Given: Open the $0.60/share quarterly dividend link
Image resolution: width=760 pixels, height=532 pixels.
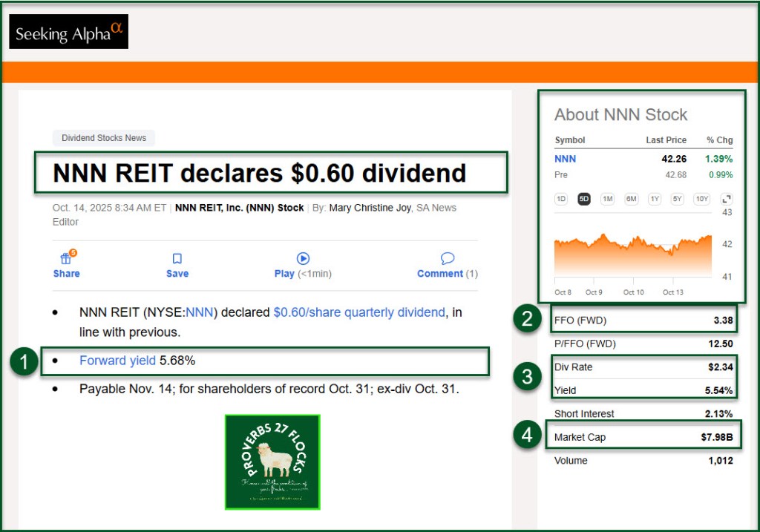Looking at the screenshot, I should coord(359,312).
